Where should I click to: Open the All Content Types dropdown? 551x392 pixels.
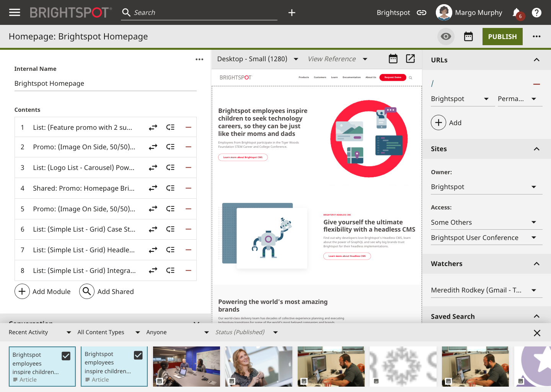point(109,332)
